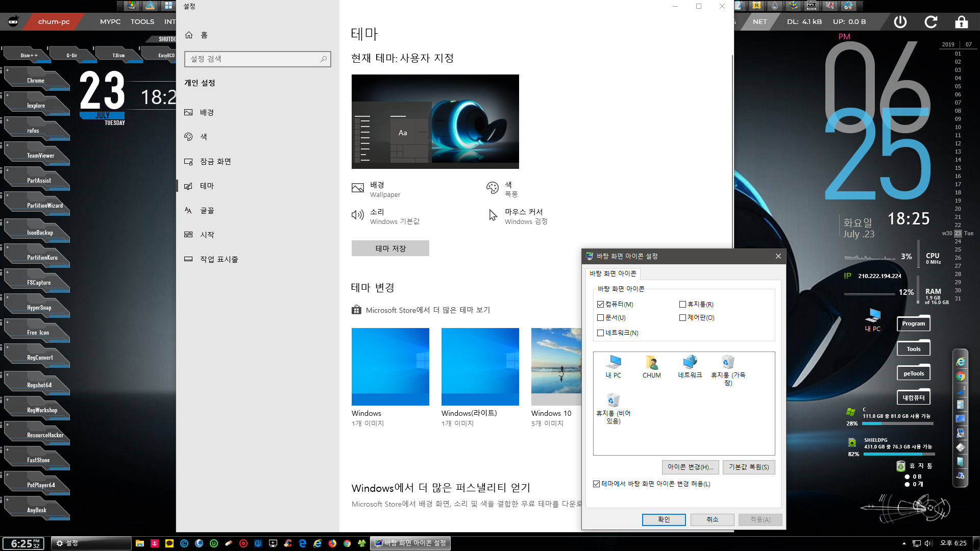Click the current theme preview image
This screenshot has height=551, width=980.
[x=435, y=121]
